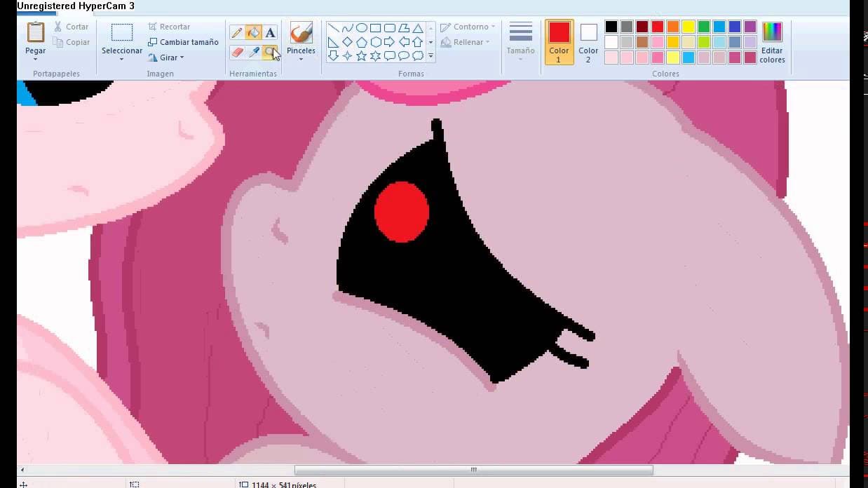Open the Seleccionar dropdown arrow
The width and height of the screenshot is (868, 488).
[121, 59]
